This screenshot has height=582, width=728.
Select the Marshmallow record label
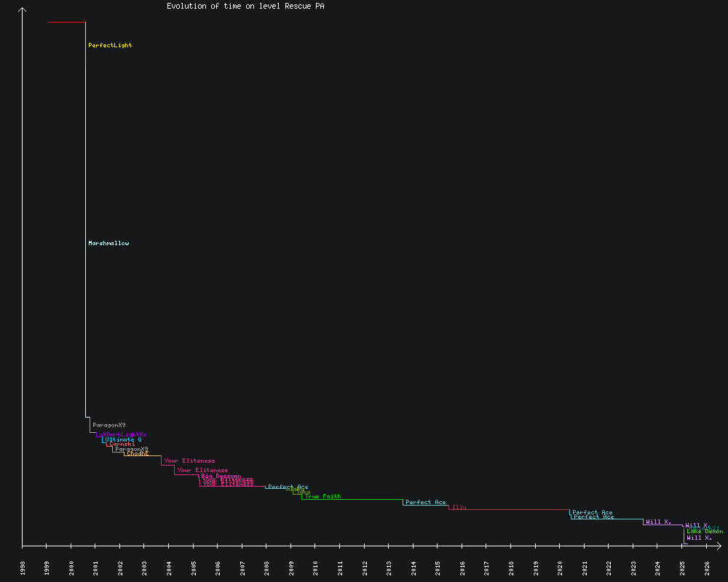tap(108, 243)
